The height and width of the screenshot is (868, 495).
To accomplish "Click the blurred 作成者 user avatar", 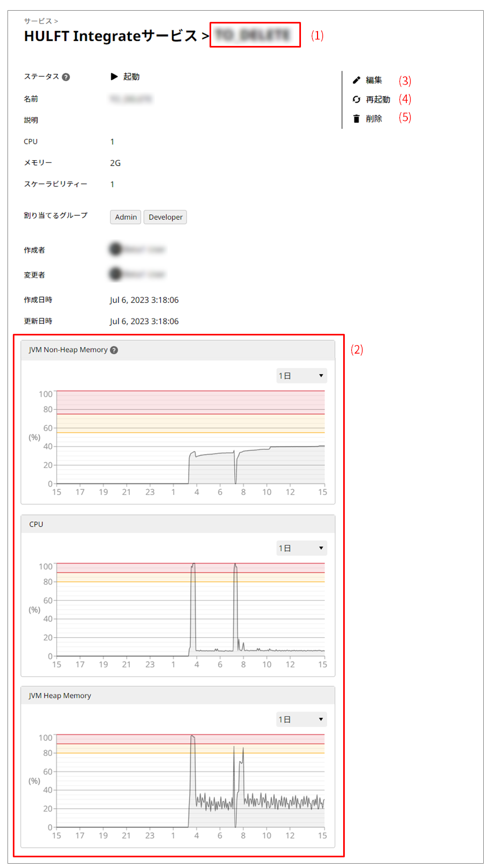I will [116, 249].
